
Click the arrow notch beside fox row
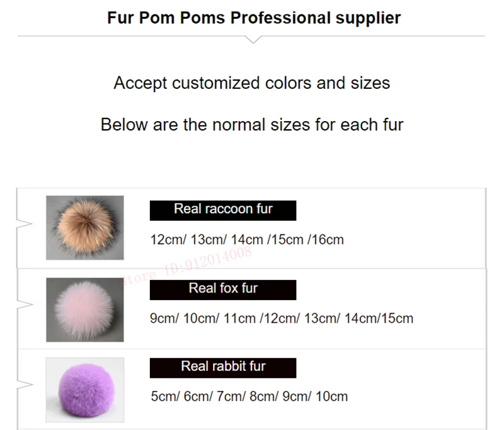(25, 305)
